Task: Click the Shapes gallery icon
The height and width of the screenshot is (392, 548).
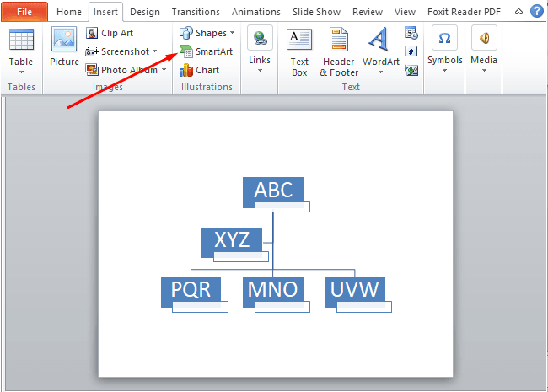Action: click(x=186, y=33)
